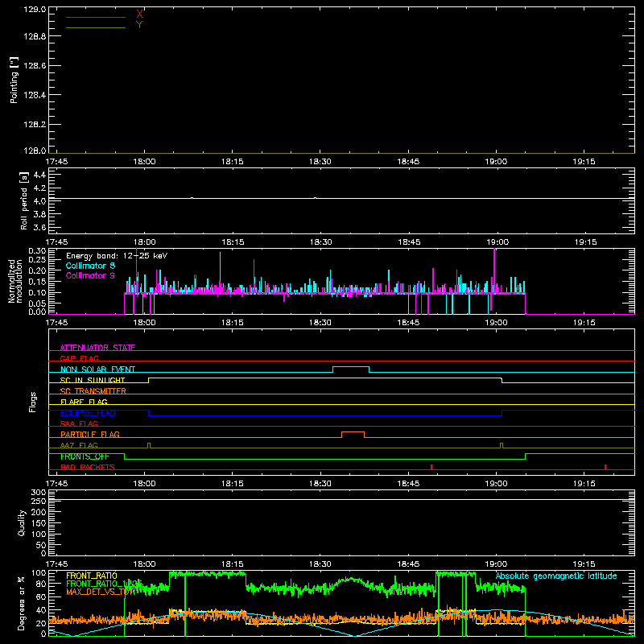644x644 pixels.
Task: Click the 4.4 value on Roll period axis
Action: (x=39, y=175)
